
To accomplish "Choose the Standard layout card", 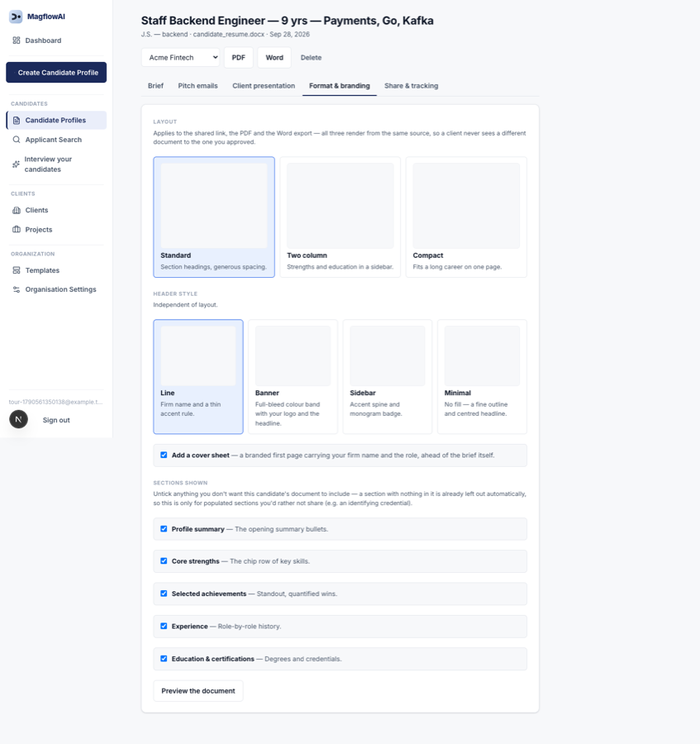I will pos(214,217).
